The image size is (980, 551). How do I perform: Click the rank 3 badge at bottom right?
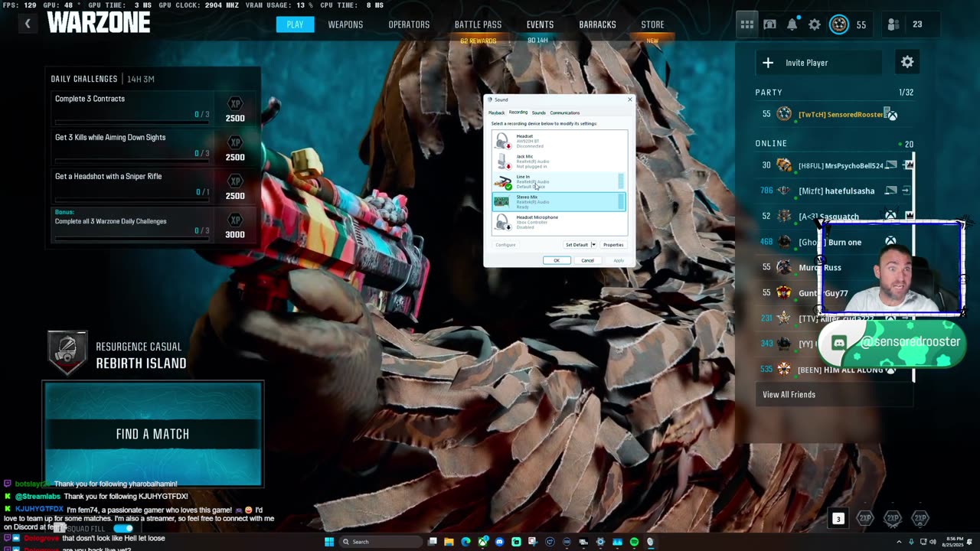point(838,519)
